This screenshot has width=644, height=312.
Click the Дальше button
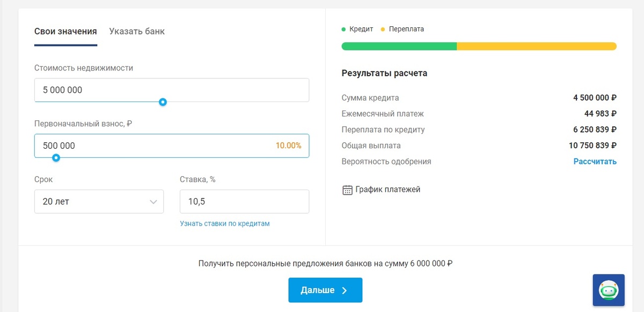325,290
